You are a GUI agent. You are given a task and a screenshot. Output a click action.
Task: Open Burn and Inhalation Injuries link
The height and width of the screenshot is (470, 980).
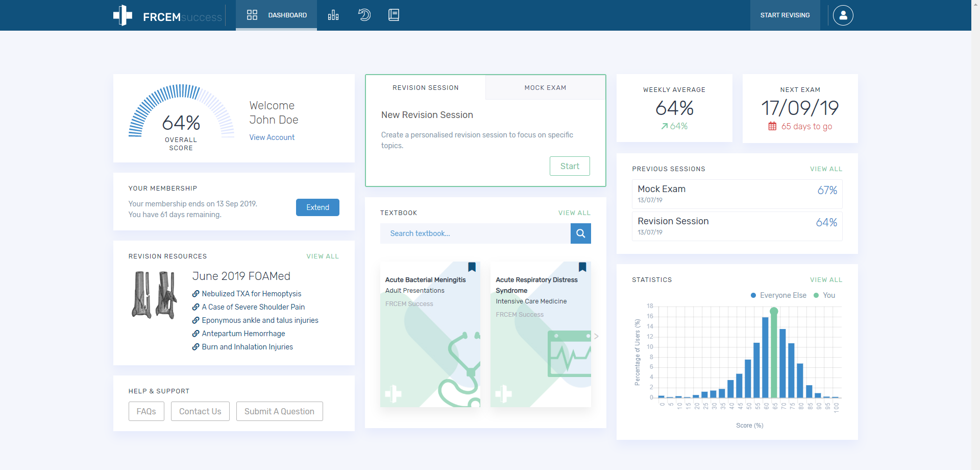[x=247, y=347]
